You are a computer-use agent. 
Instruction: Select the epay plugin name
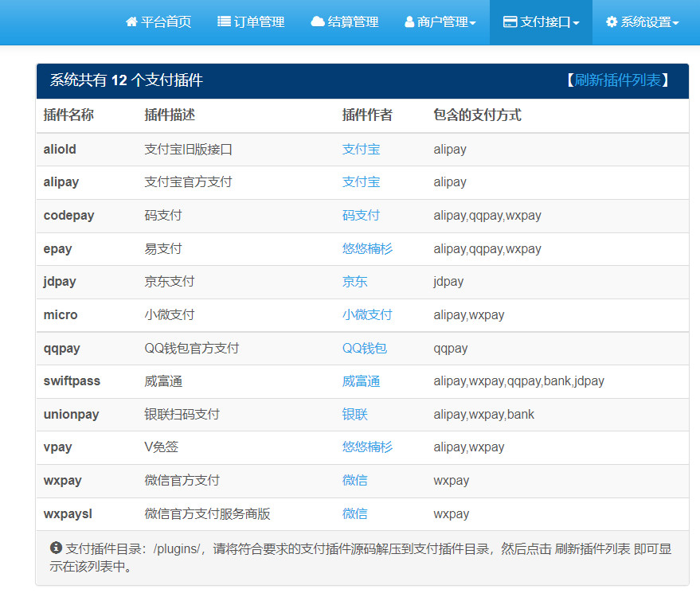pyautogui.click(x=57, y=249)
